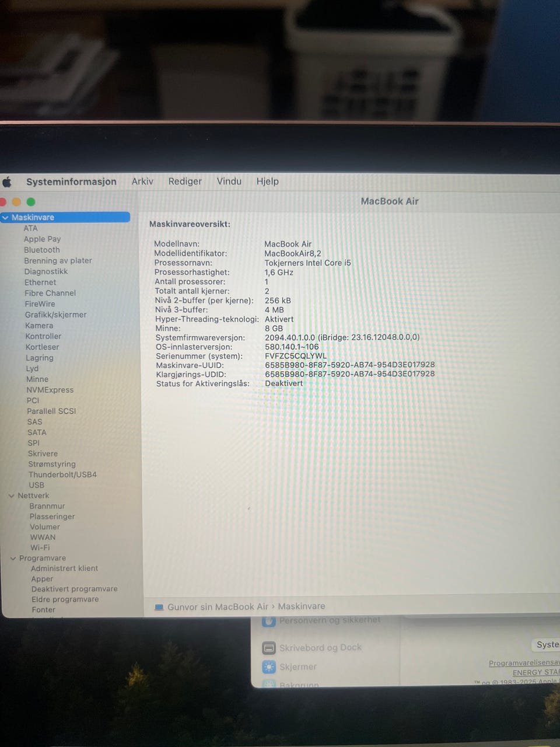The height and width of the screenshot is (747, 560).
Task: Select Administrert klient in the sidebar
Action: pyautogui.click(x=64, y=568)
